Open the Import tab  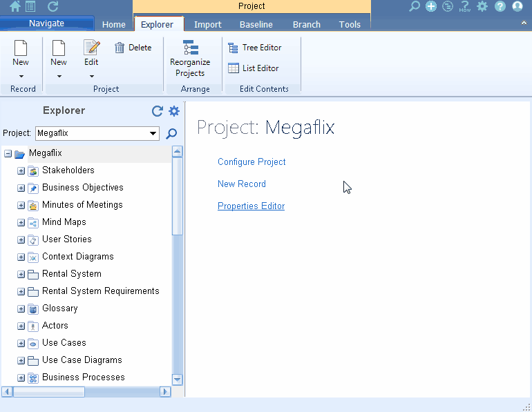point(208,24)
